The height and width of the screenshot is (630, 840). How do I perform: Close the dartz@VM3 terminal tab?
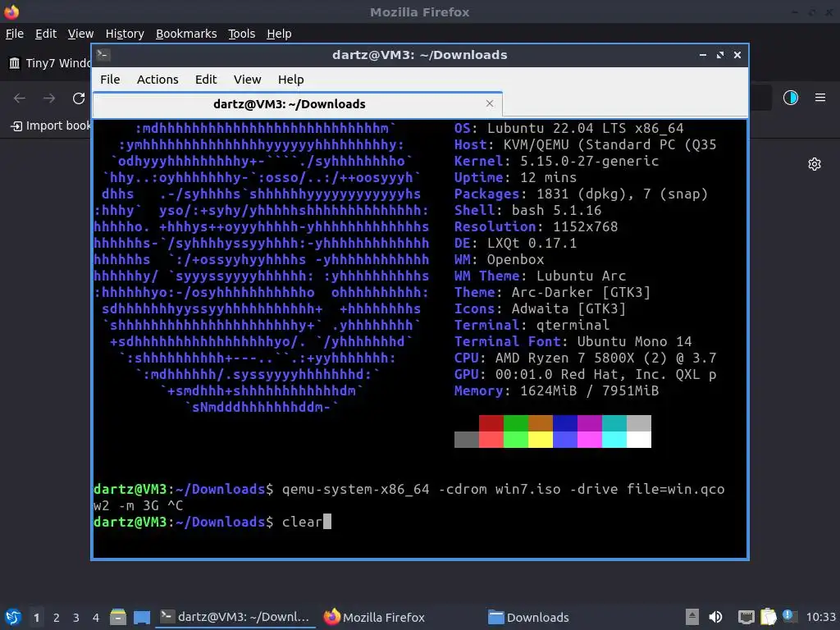click(489, 103)
